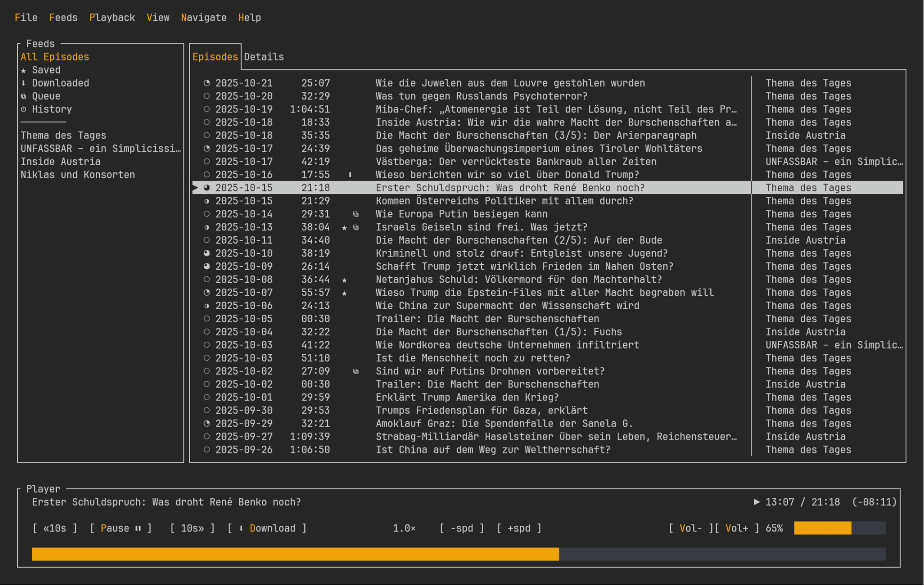Toggle the played circle on 'Kommen Österreichs Politiker mit allem durch?'
The height and width of the screenshot is (585, 924).
pos(207,201)
